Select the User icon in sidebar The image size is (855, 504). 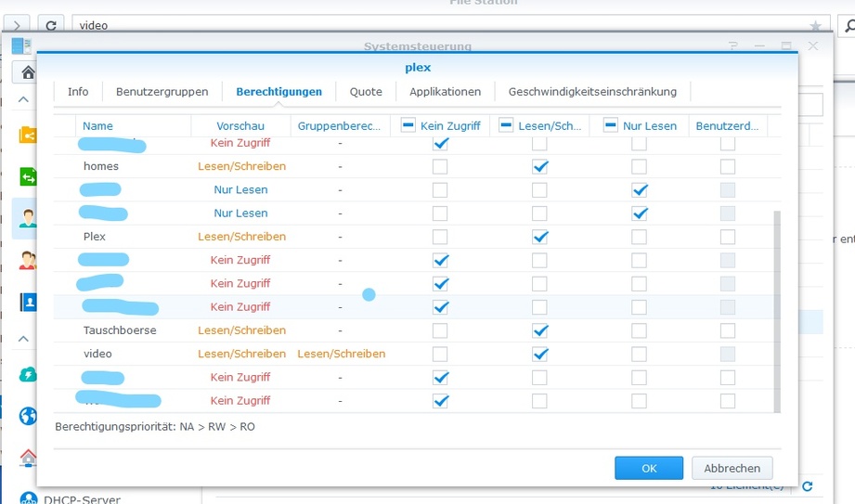click(x=28, y=218)
